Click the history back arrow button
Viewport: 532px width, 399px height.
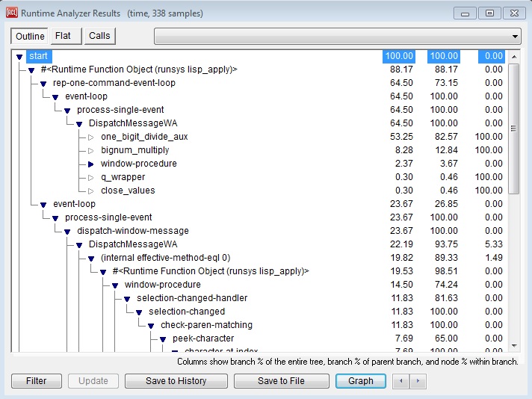[x=402, y=381]
